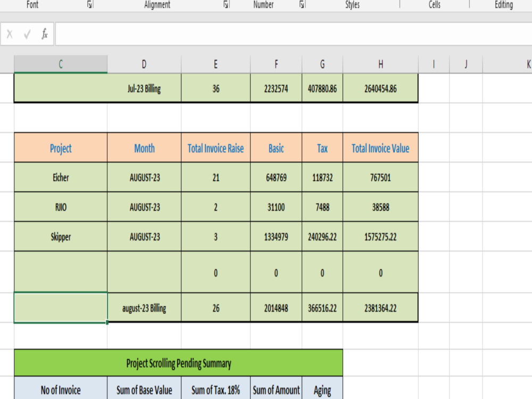Screen dimensions: 532x399
Task: Select Skipper total value 1575275.22
Action: [x=381, y=237]
